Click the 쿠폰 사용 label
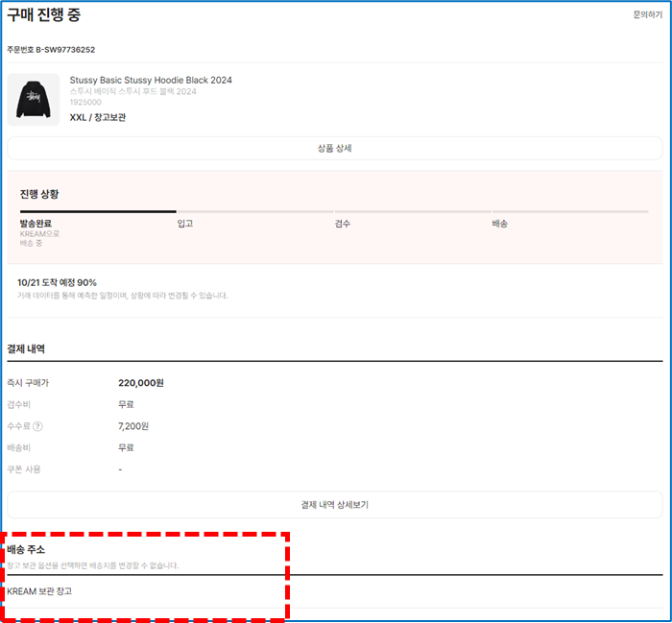The image size is (672, 623). 24,469
